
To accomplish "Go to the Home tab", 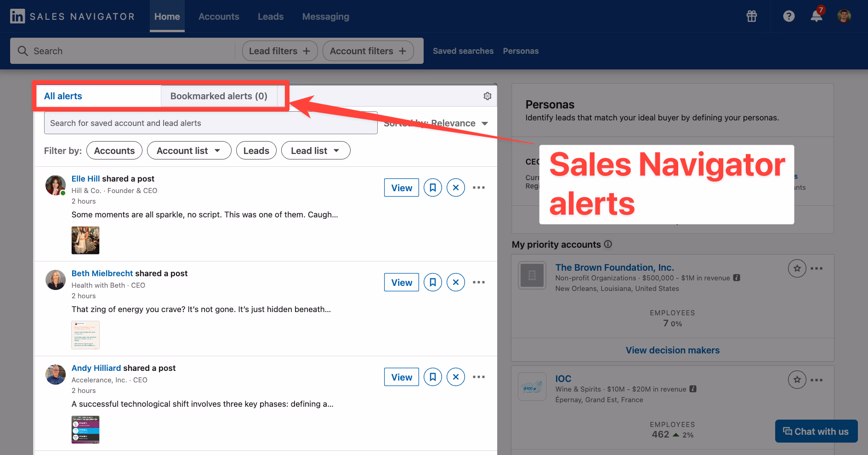I will [x=167, y=17].
